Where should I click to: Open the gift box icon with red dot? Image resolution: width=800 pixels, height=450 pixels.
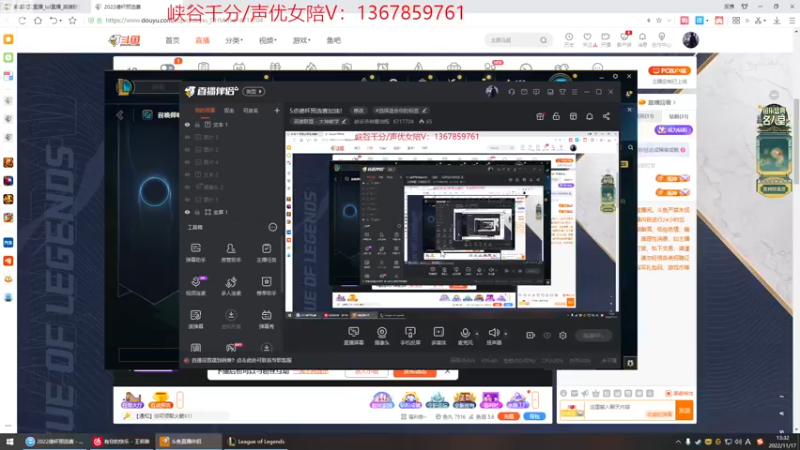(540, 116)
